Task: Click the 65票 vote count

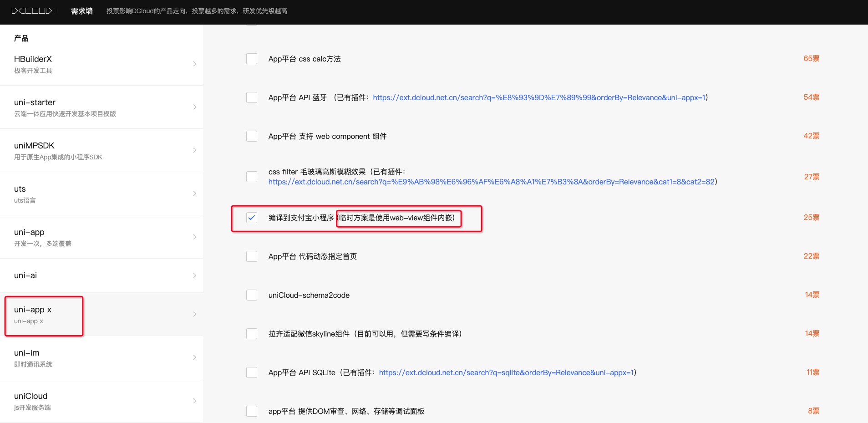Action: pyautogui.click(x=812, y=59)
